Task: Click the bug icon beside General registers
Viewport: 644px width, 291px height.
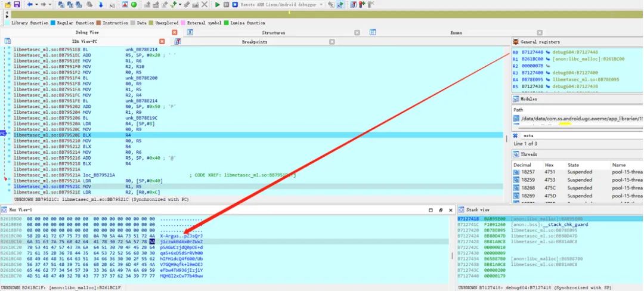Action: [516, 42]
